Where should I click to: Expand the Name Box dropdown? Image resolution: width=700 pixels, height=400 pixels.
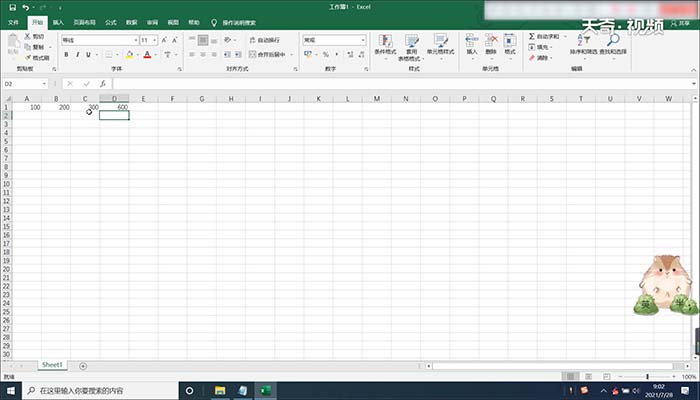tap(44, 83)
